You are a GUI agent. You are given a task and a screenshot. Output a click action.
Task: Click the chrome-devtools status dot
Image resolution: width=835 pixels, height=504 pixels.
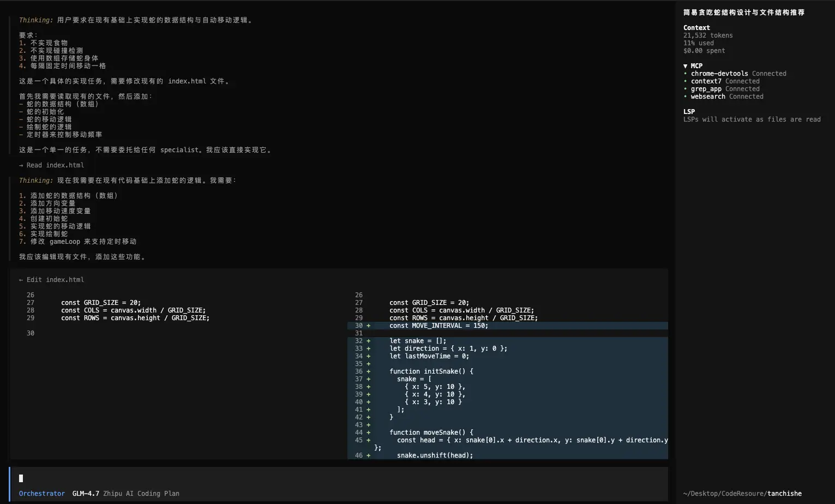686,74
